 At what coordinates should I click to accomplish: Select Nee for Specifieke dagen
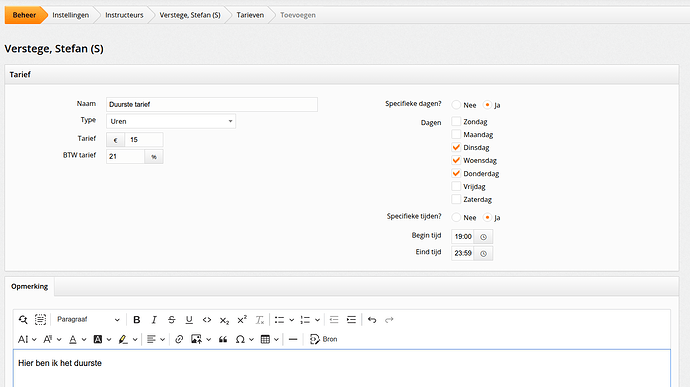pyautogui.click(x=456, y=105)
